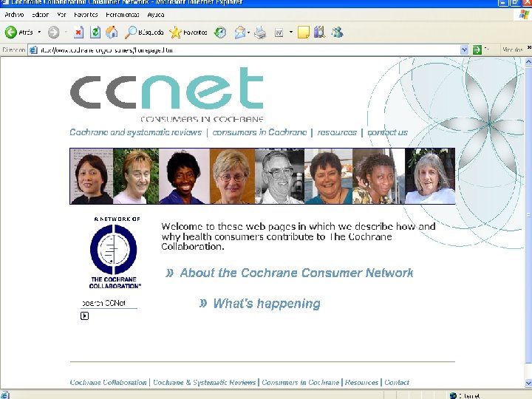Viewport: 532px width, 399px height.
Task: Click the status bar page icon
Action: pyautogui.click(x=4, y=395)
